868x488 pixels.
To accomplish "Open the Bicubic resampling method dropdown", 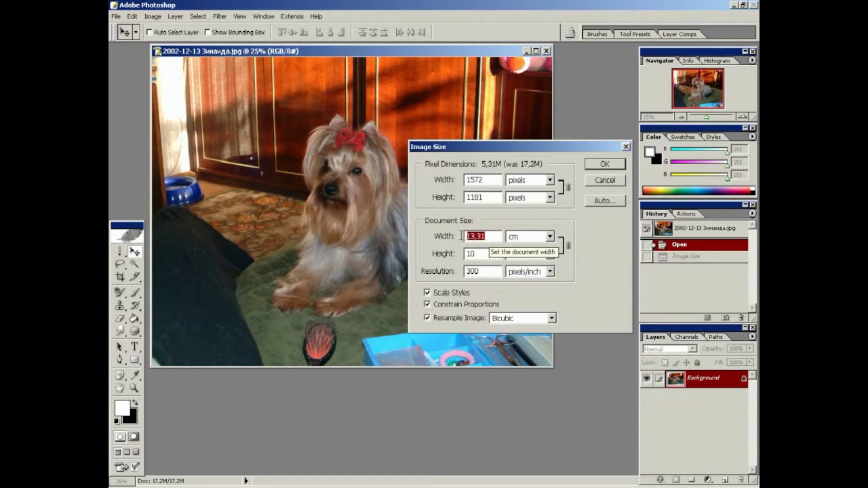I will 551,318.
